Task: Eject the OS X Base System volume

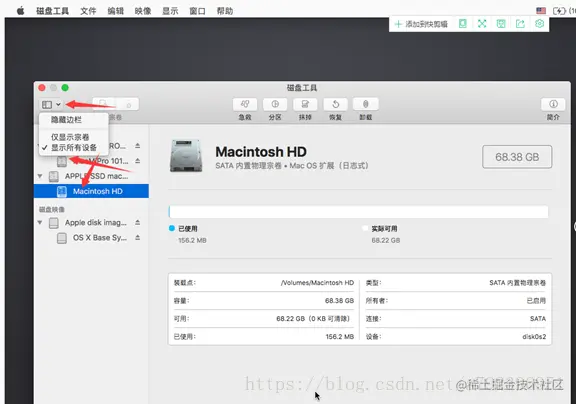Action: 137,238
